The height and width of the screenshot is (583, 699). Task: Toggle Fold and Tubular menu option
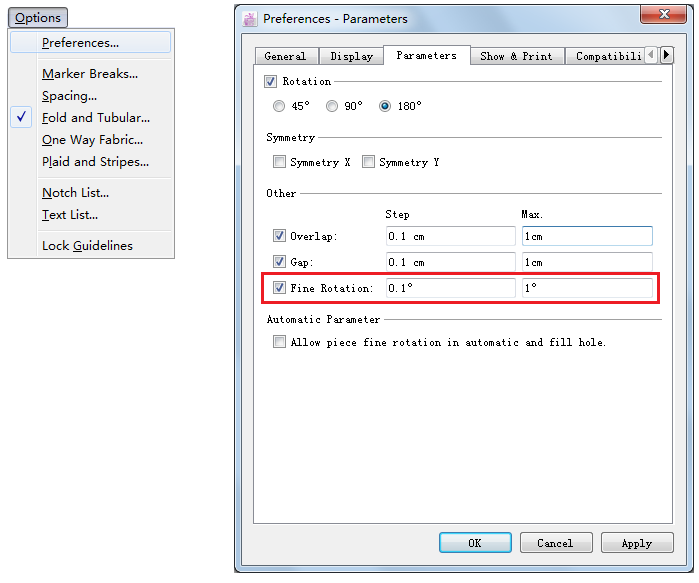(96, 118)
